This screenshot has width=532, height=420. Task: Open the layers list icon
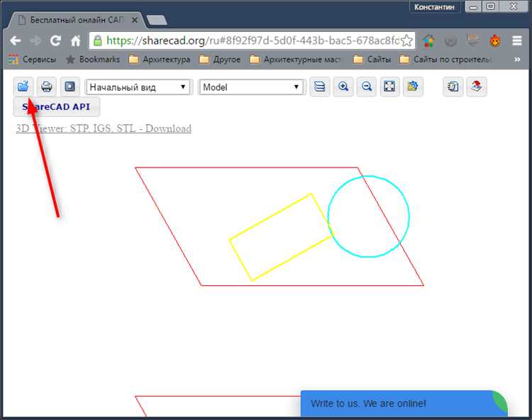(320, 87)
